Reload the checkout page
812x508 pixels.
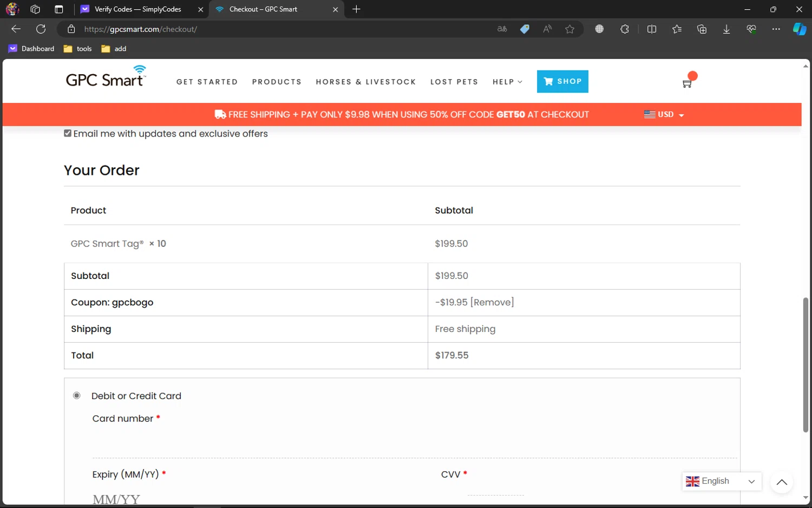(x=41, y=29)
